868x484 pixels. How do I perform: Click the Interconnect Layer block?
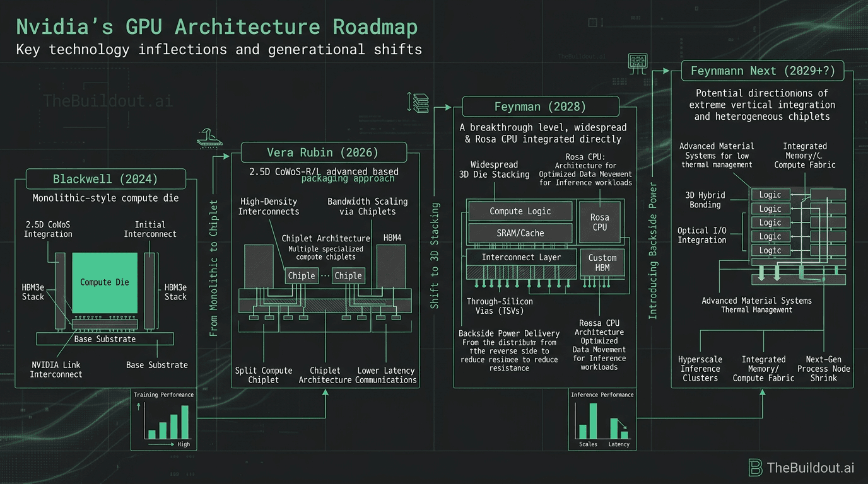point(521,257)
